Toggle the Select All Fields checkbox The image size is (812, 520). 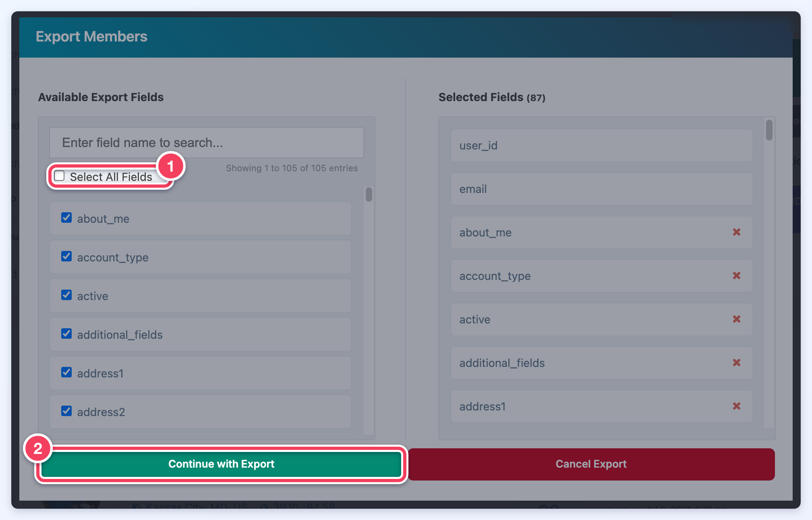coord(59,176)
